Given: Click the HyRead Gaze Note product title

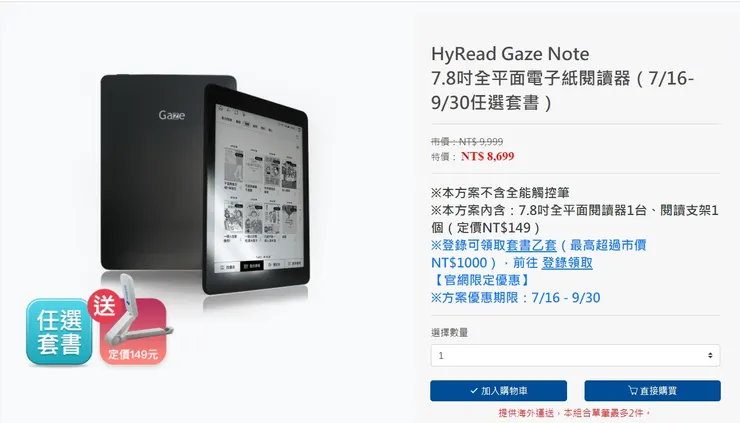Looking at the screenshot, I should tap(510, 54).
